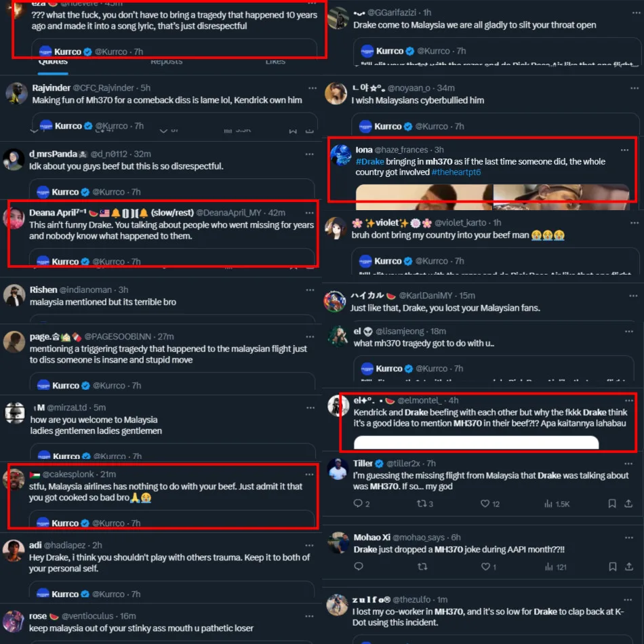Open Rajvinder's profile avatar
Viewport: 644px width, 644px height.
click(16, 94)
